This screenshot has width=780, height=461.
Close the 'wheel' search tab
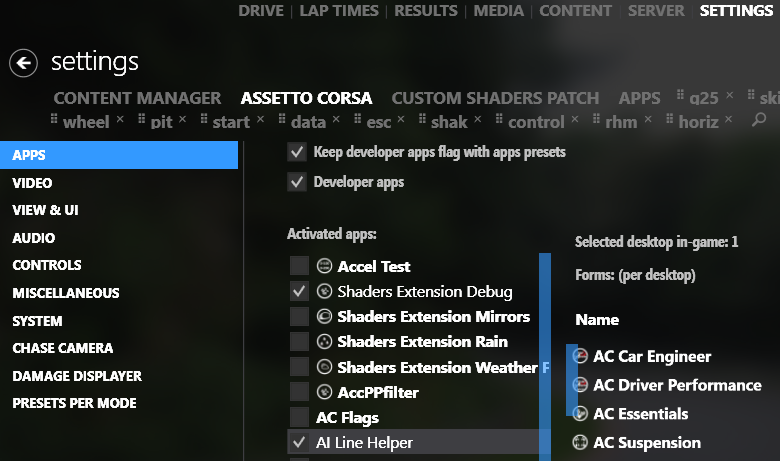pos(120,119)
